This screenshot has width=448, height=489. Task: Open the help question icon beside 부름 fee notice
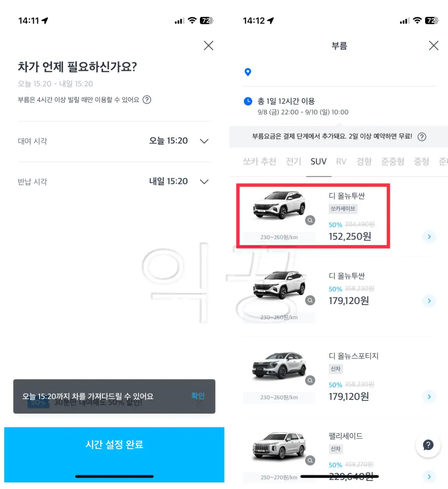pos(422,137)
